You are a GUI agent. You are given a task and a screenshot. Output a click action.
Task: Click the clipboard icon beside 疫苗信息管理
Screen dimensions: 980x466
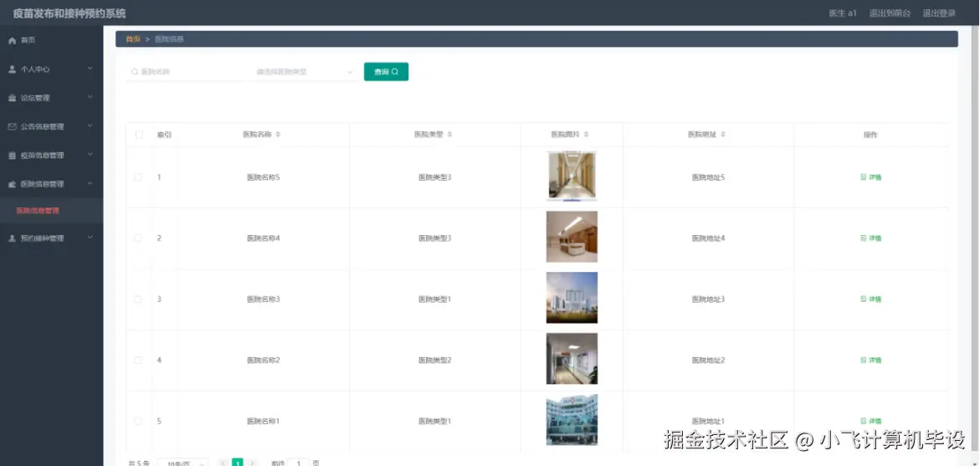point(12,156)
